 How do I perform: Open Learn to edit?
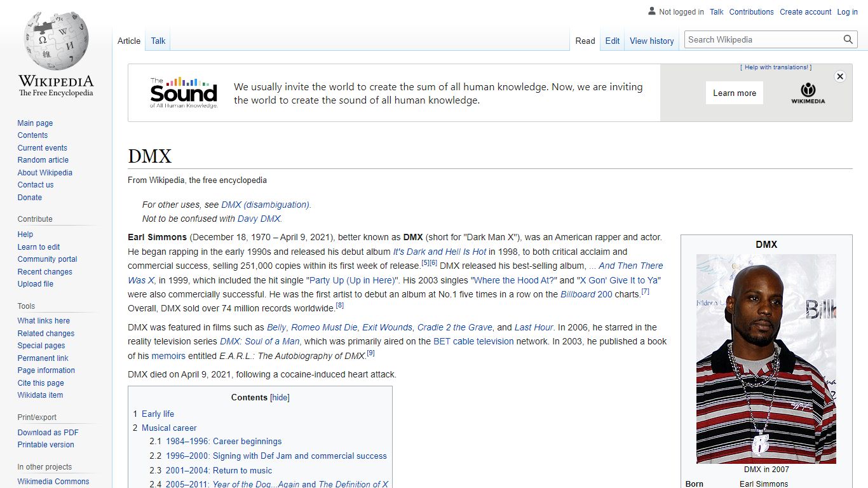pyautogui.click(x=39, y=247)
